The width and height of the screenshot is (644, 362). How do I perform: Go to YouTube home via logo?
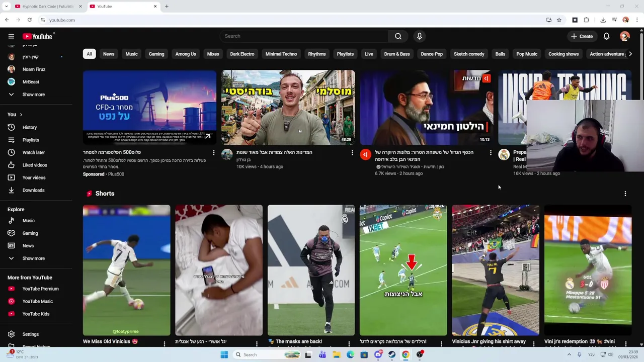(x=38, y=36)
